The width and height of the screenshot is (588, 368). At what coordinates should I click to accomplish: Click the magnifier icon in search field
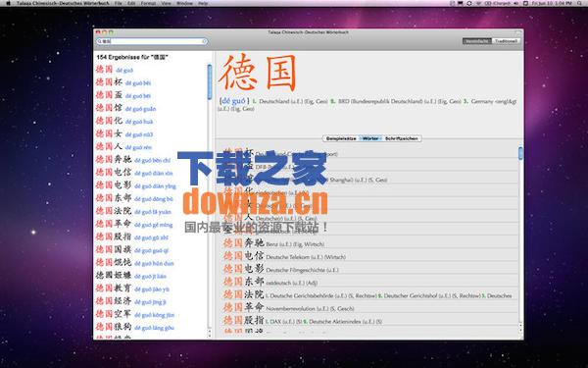point(99,41)
